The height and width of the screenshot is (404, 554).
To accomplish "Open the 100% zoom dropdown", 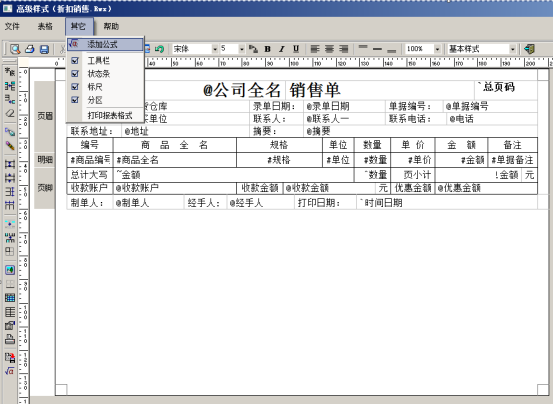I will tap(437, 49).
